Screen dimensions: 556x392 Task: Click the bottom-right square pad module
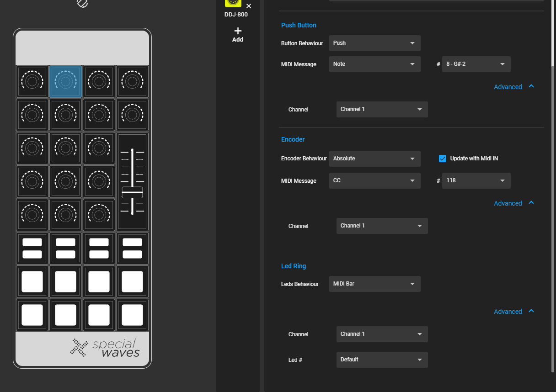(132, 315)
